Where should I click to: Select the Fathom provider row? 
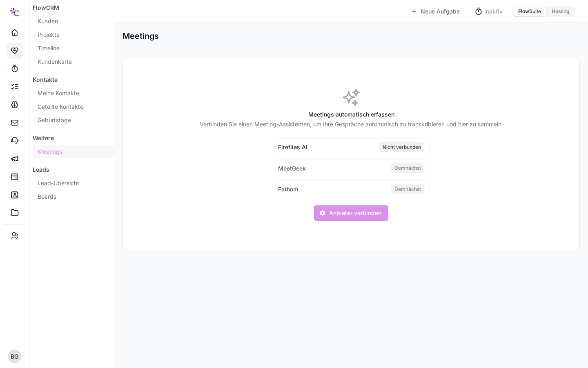[x=351, y=189]
